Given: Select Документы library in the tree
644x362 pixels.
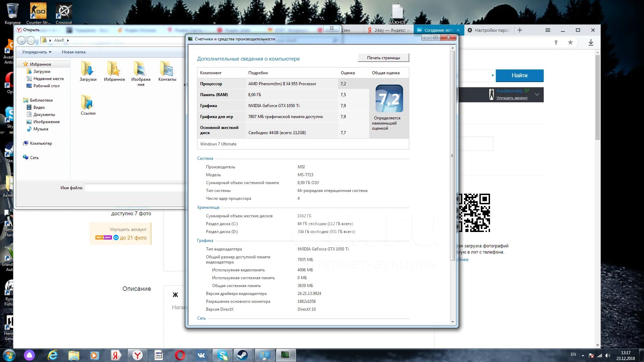Looking at the screenshot, I should click(44, 115).
